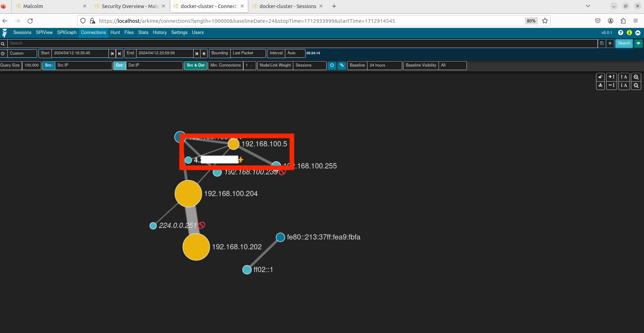Open the Custom time range dropdown
Viewport: 644px width, 333px height.
click(x=22, y=54)
